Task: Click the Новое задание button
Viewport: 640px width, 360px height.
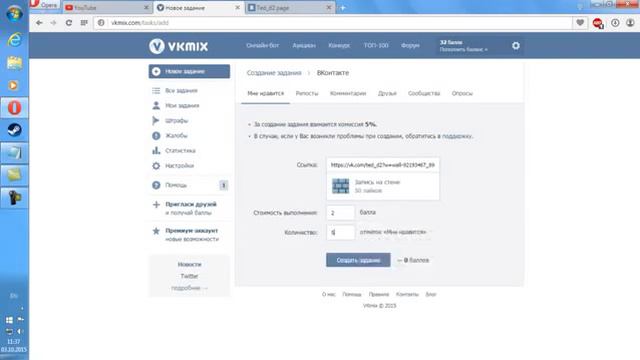Action: 189,71
